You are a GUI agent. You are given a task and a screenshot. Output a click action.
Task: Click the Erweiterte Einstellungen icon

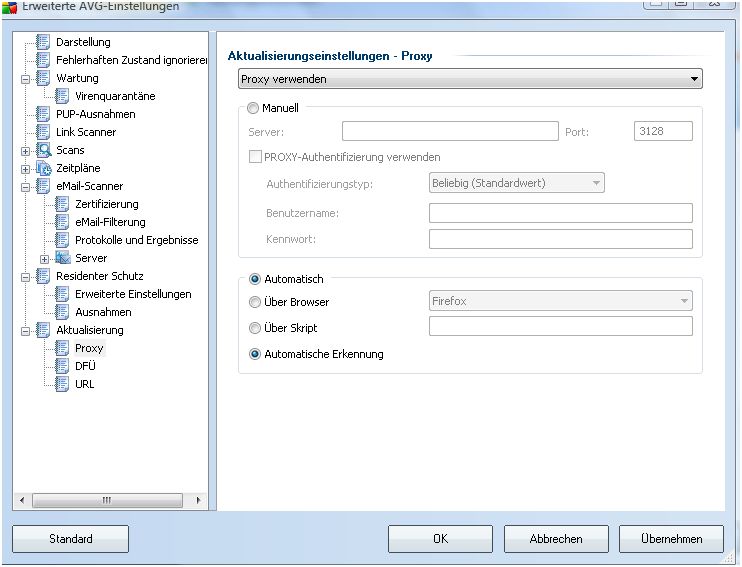62,294
